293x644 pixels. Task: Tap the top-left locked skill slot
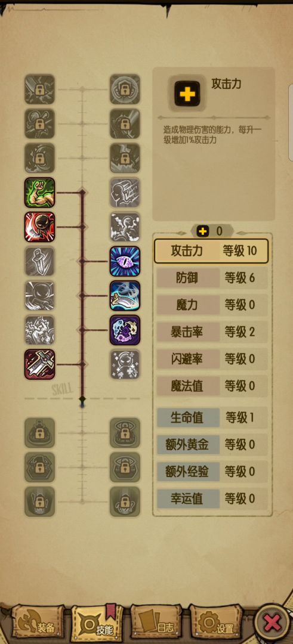(x=39, y=89)
